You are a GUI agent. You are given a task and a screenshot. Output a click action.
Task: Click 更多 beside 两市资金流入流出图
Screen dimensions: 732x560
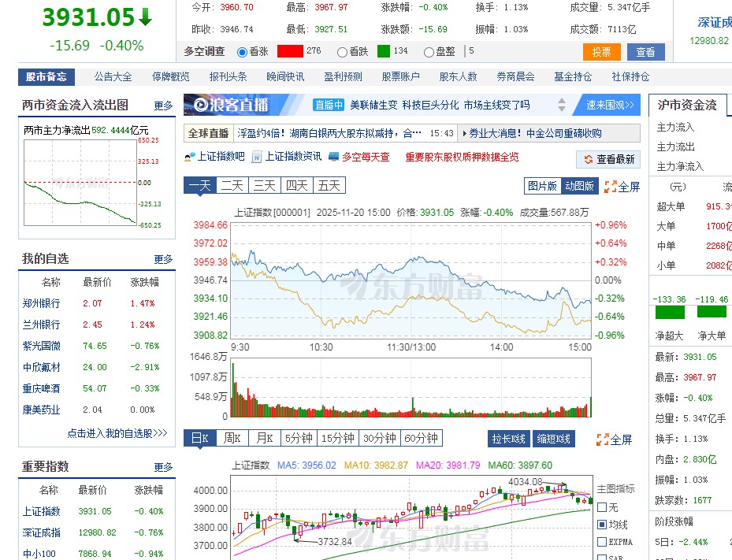(x=162, y=105)
